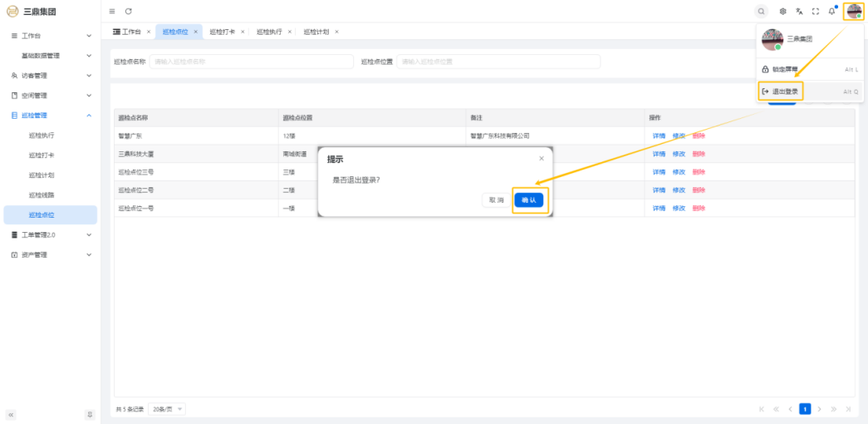Open the 20条/页 page size dropdown
Viewport: 868px width, 424px height.
[x=168, y=409]
